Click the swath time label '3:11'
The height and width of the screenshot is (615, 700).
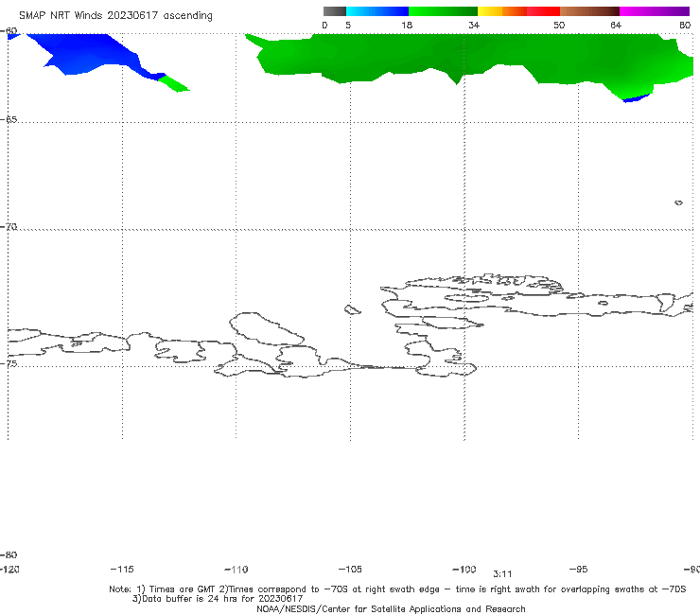[502, 574]
